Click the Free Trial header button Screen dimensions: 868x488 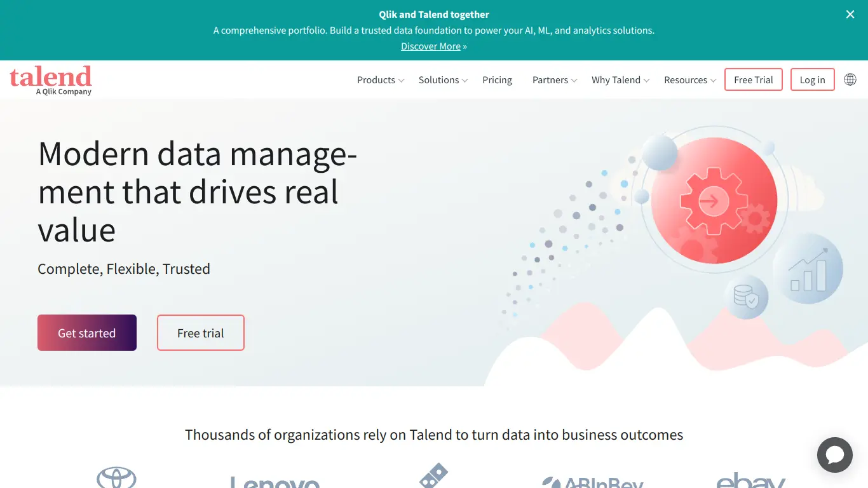754,80
